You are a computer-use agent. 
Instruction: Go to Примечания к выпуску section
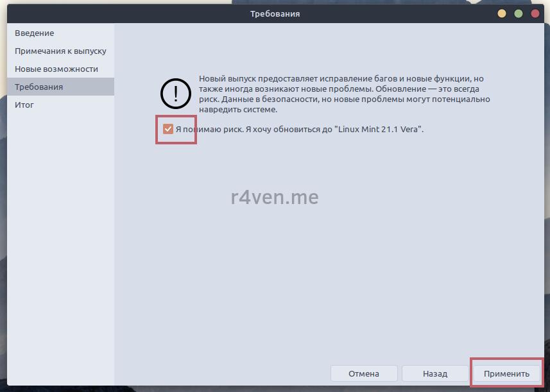click(x=60, y=51)
